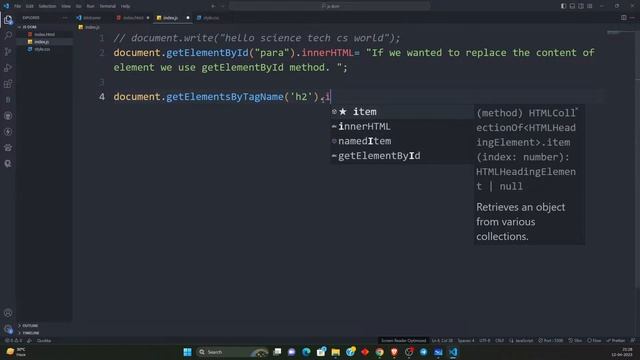The height and width of the screenshot is (360, 640).
Task: Open File Explorer from the taskbar
Action: (x=336, y=352)
